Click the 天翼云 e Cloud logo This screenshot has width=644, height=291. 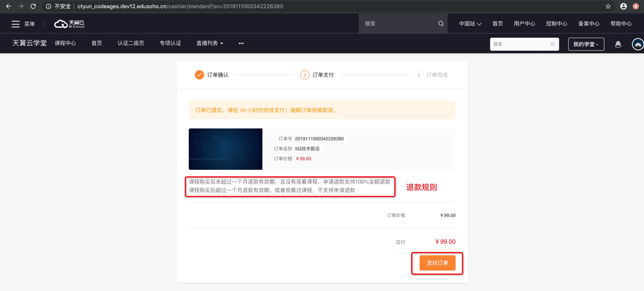(x=70, y=24)
